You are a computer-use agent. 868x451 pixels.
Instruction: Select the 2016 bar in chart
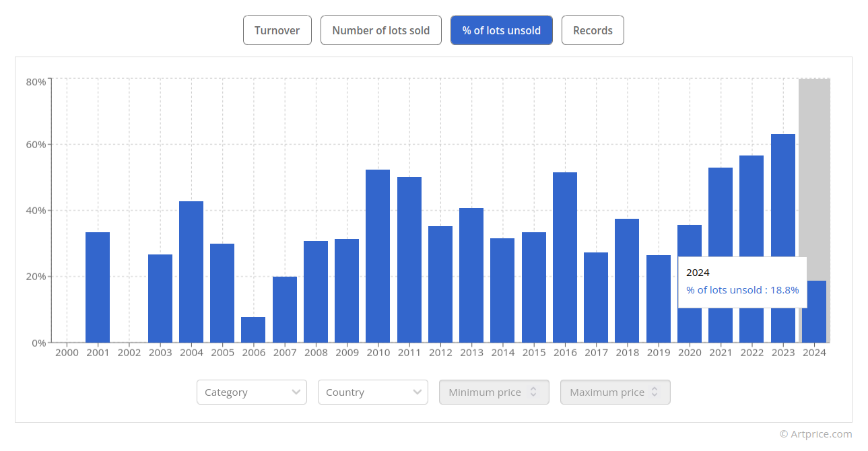pos(565,257)
